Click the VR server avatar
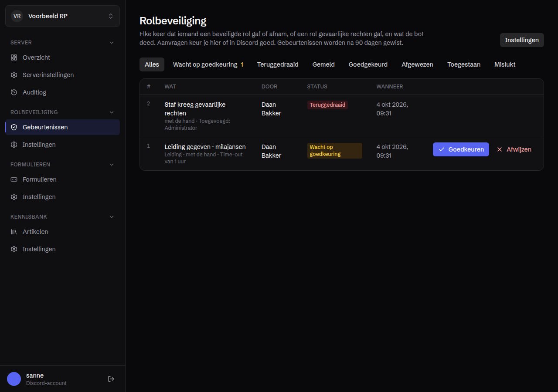Viewport: 558px width, 392px height. (17, 16)
